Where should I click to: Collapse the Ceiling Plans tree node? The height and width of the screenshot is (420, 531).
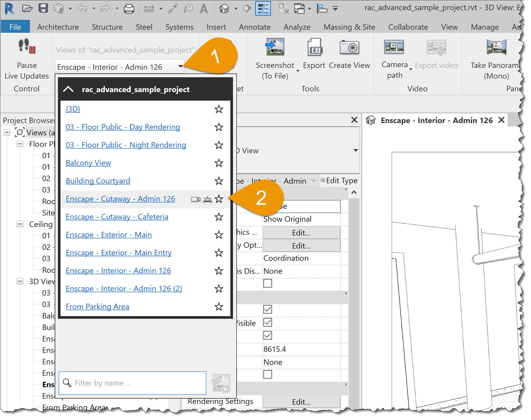[20, 224]
